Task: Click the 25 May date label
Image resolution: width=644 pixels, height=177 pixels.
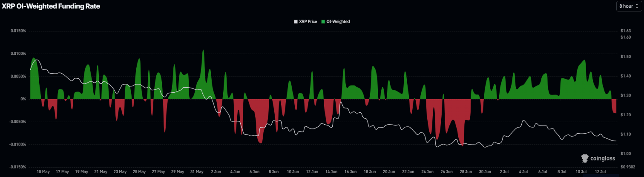Action: click(139, 172)
